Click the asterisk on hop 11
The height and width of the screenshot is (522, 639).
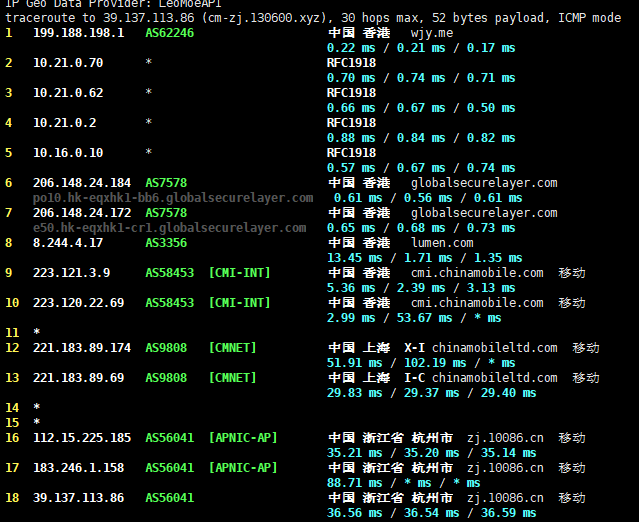pos(37,332)
